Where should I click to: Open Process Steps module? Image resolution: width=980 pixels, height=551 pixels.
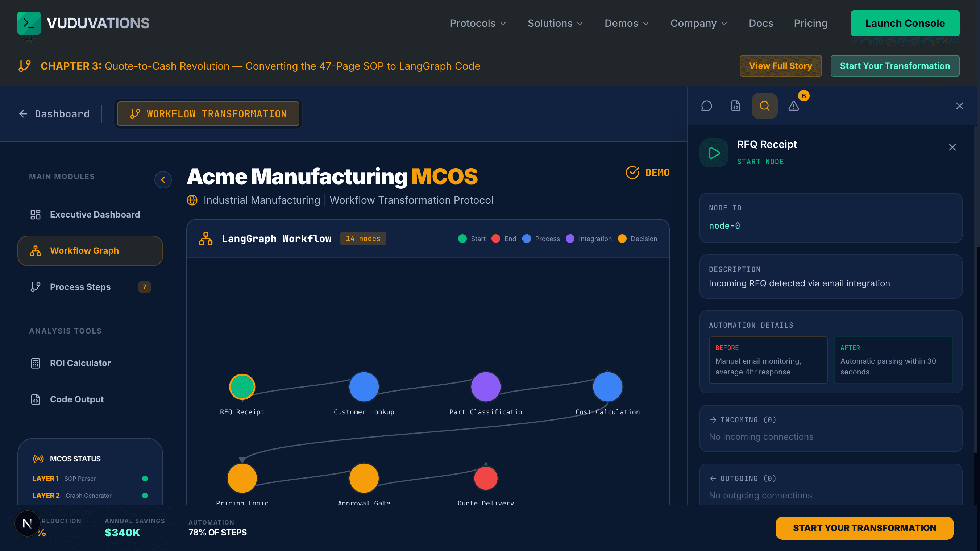90,287
